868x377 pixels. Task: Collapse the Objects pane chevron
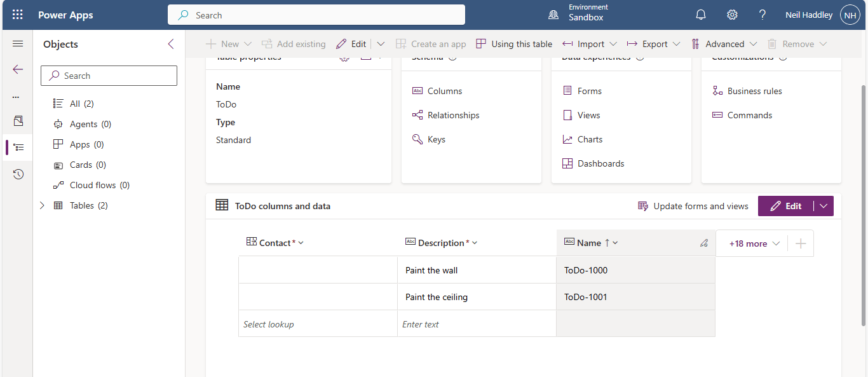(170, 44)
